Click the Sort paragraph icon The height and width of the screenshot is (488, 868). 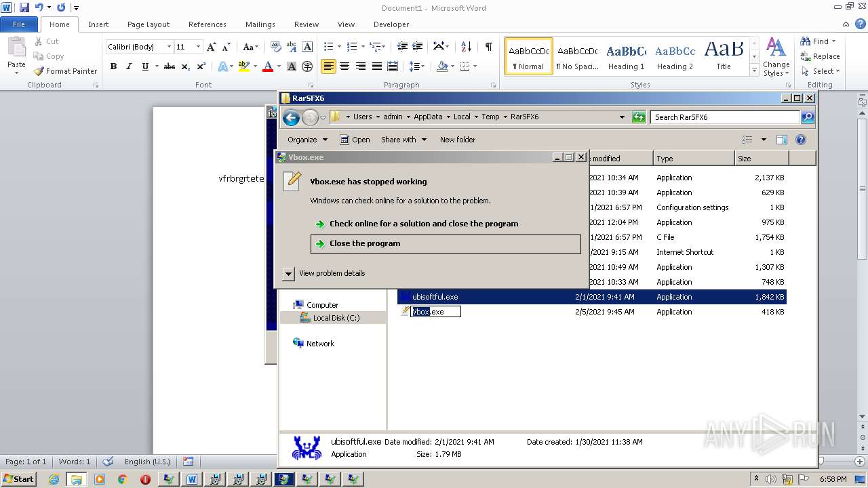[x=466, y=47]
